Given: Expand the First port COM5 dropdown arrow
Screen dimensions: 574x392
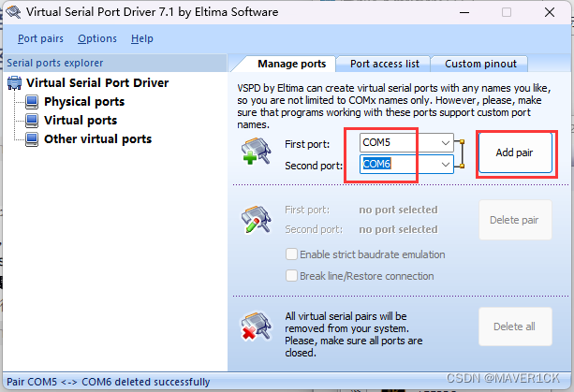Looking at the screenshot, I should [446, 142].
